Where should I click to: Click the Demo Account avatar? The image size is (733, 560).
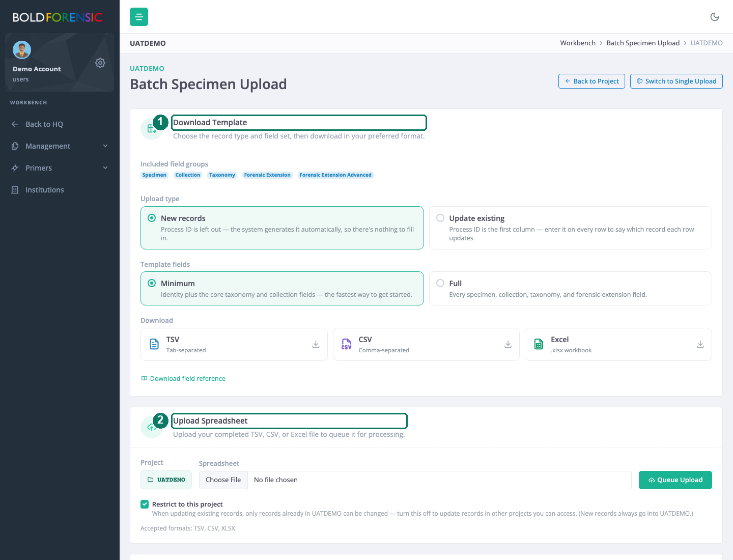pyautogui.click(x=22, y=50)
